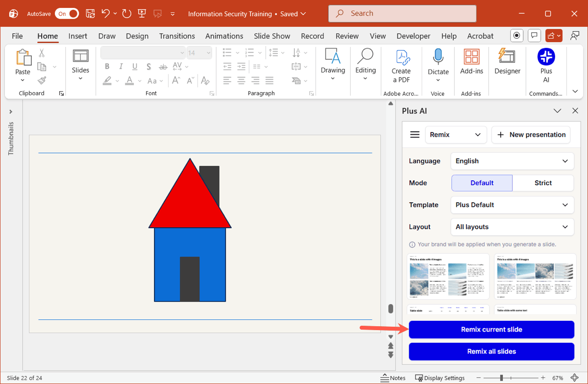Open the Language dropdown showing English
Screen dimensions: 588x384
click(512, 161)
